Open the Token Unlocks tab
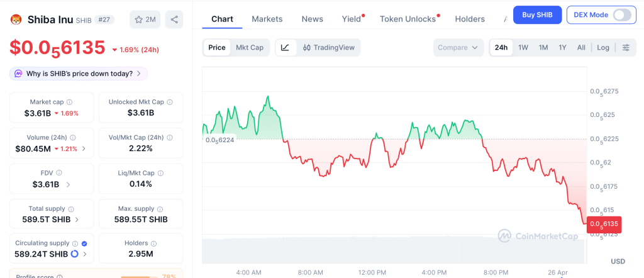 pos(408,19)
